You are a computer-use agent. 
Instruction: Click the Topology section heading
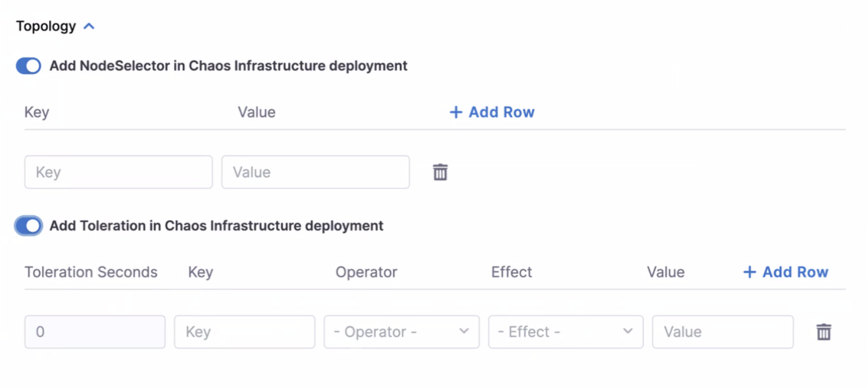(46, 25)
